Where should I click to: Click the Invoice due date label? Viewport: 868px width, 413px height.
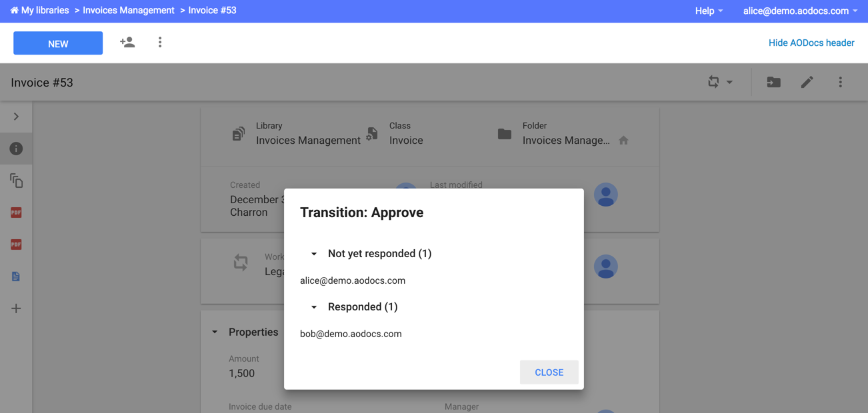pos(260,406)
